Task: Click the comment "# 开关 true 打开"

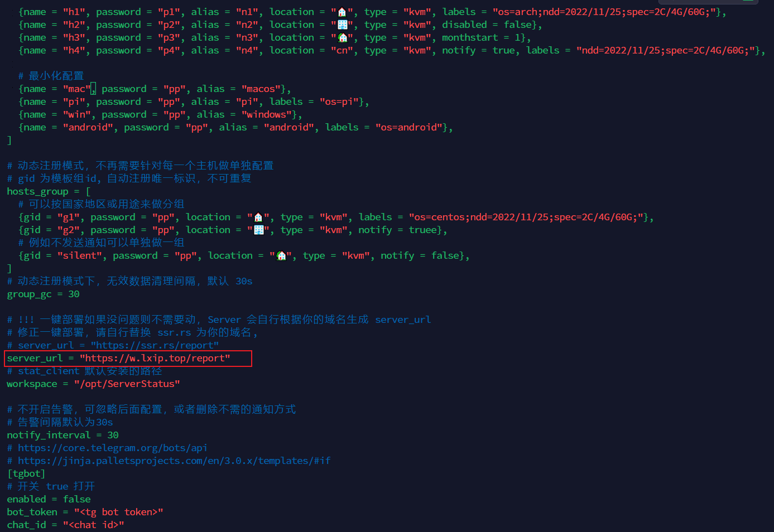Action: coord(51,486)
